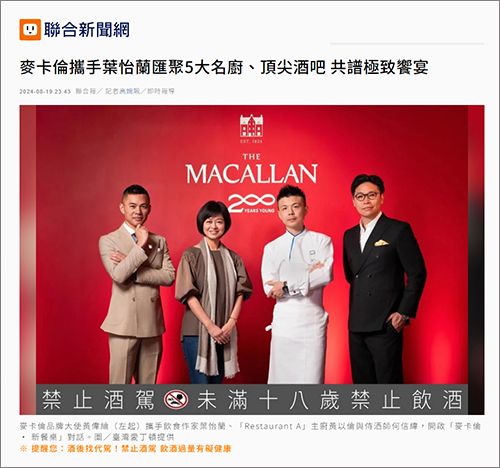
Task: Click the 未滿十八歲禁止飲酒 warning text
Action: point(330,400)
